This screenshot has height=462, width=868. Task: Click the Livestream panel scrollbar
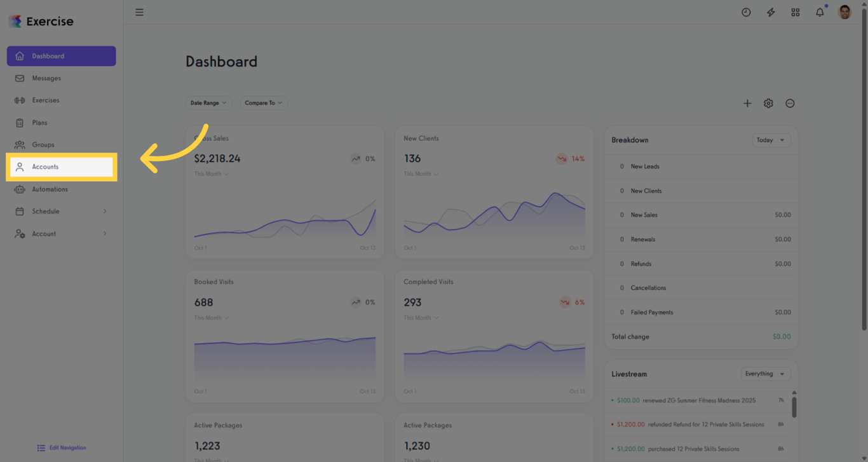tap(794, 407)
